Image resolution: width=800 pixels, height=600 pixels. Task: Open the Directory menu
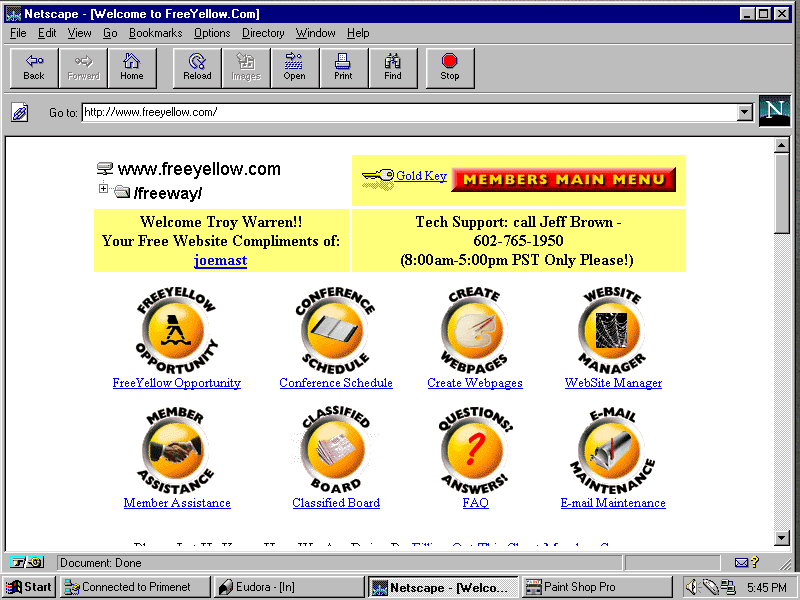(x=263, y=33)
